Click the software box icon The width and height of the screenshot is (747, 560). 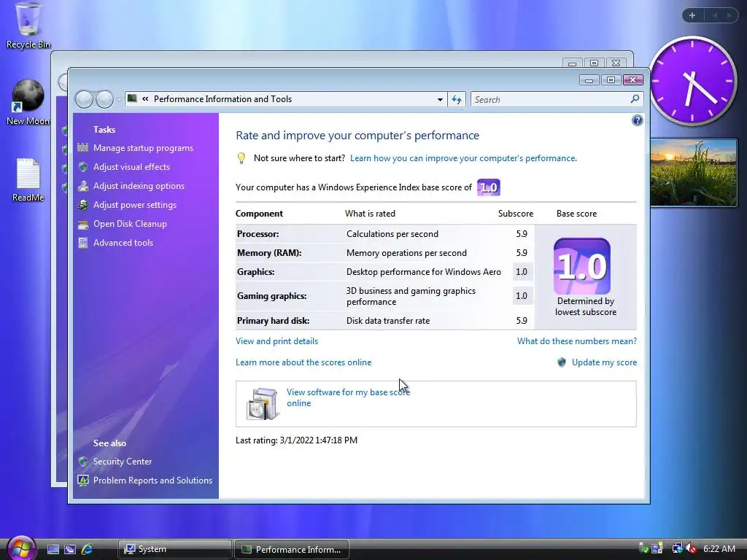pyautogui.click(x=262, y=404)
